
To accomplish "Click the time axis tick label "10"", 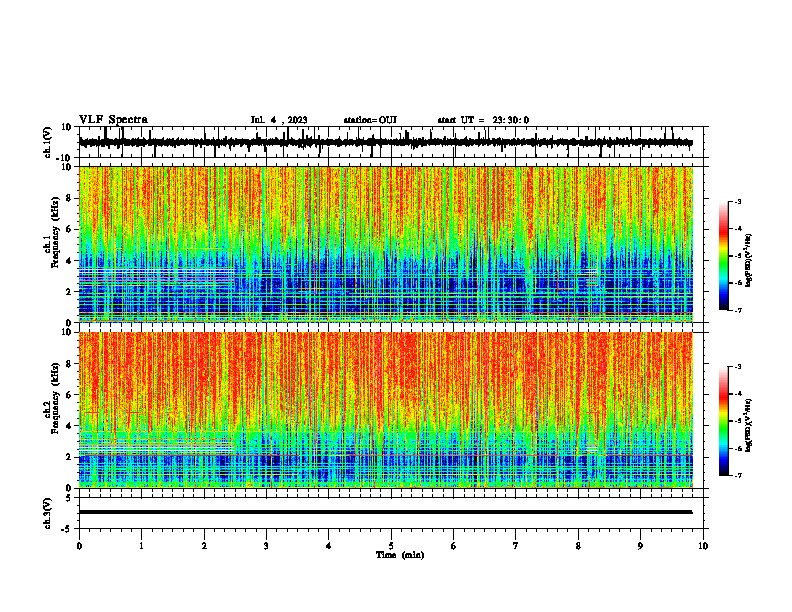I will 703,546.
